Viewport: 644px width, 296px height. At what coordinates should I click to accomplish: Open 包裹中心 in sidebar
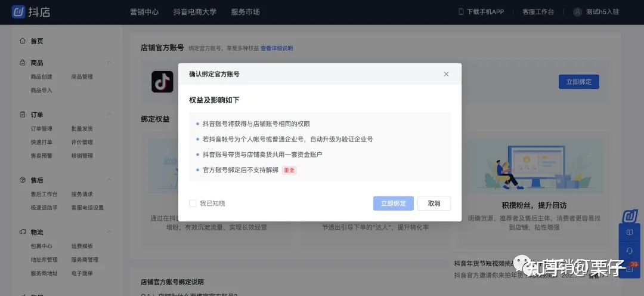[42, 246]
